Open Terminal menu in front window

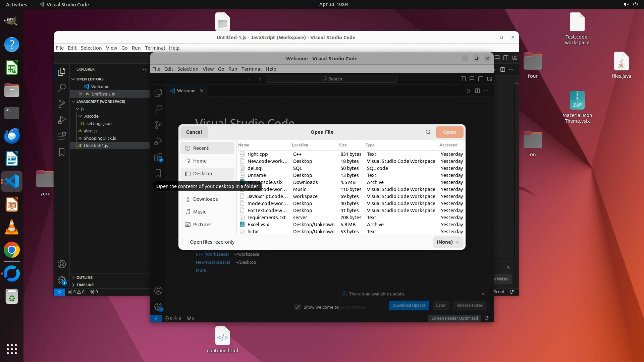coord(251,69)
